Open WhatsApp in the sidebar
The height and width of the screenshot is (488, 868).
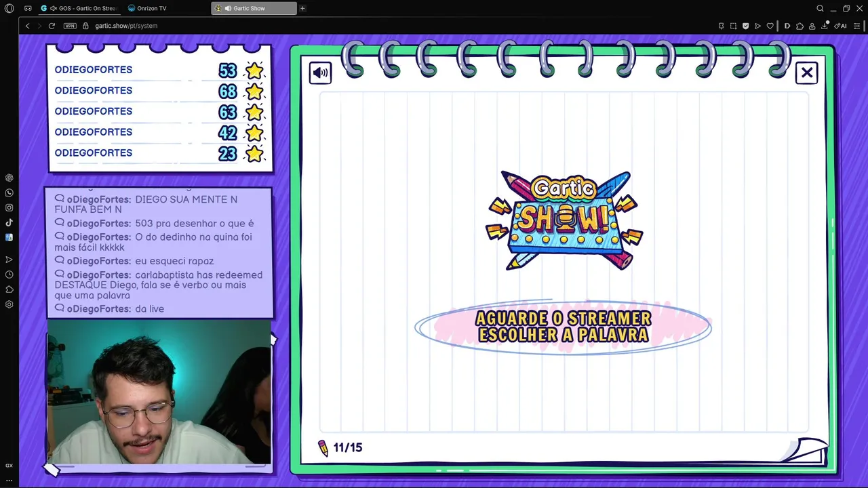[x=9, y=192]
